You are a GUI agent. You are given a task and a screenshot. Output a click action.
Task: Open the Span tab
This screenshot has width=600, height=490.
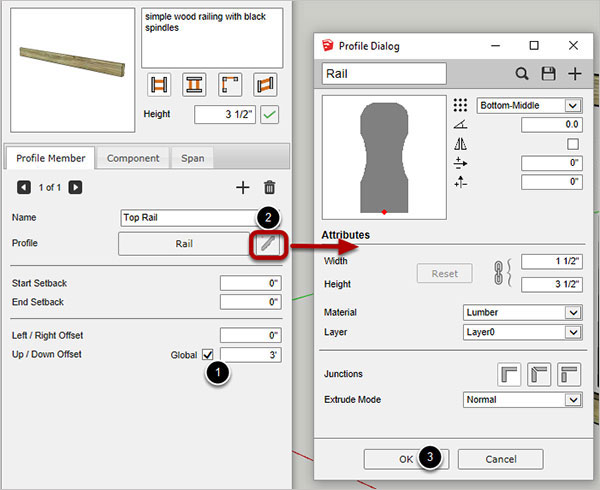(190, 158)
